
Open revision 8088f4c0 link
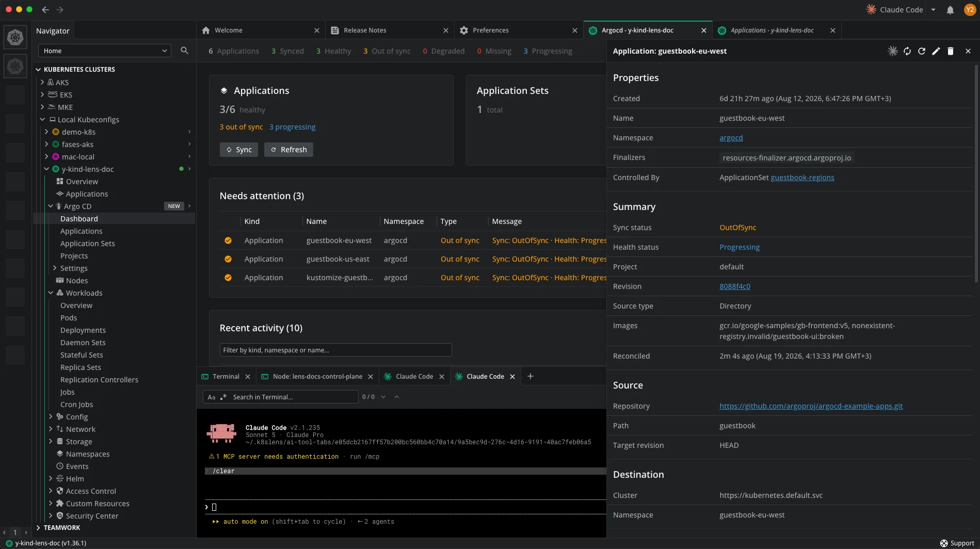click(735, 286)
